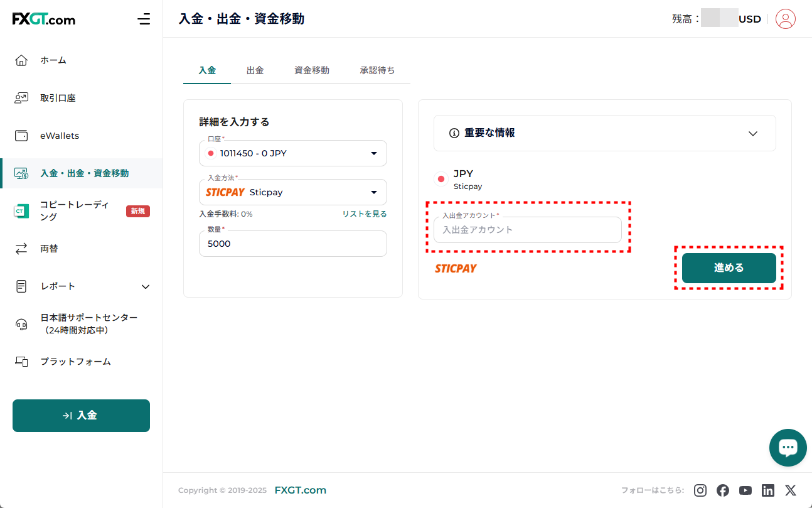The width and height of the screenshot is (812, 508).
Task: Select the JPY Sticpay radio option
Action: pos(441,179)
